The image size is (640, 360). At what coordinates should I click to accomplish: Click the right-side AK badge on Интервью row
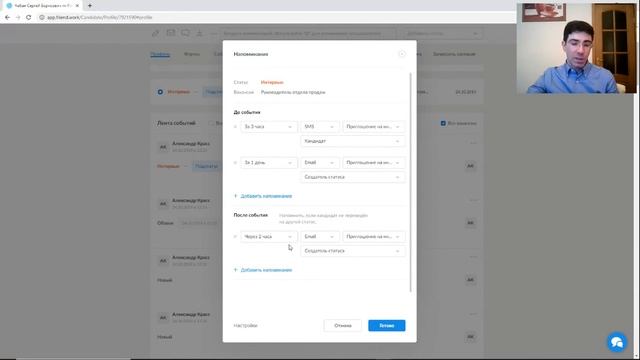470,166
